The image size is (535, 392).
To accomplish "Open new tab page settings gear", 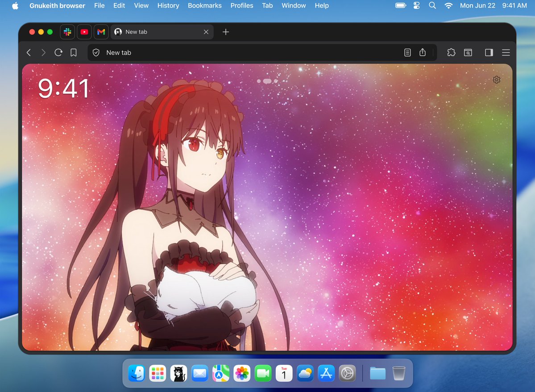I will click(x=497, y=79).
